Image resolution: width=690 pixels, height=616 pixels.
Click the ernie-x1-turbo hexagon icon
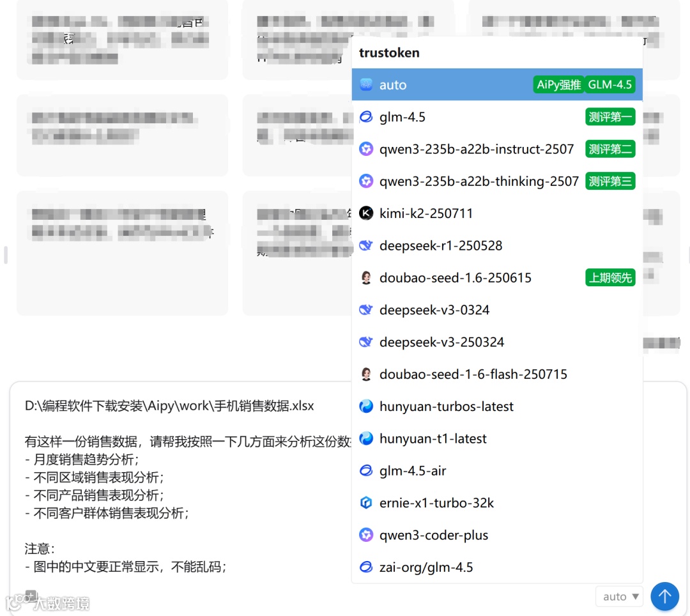tap(366, 502)
